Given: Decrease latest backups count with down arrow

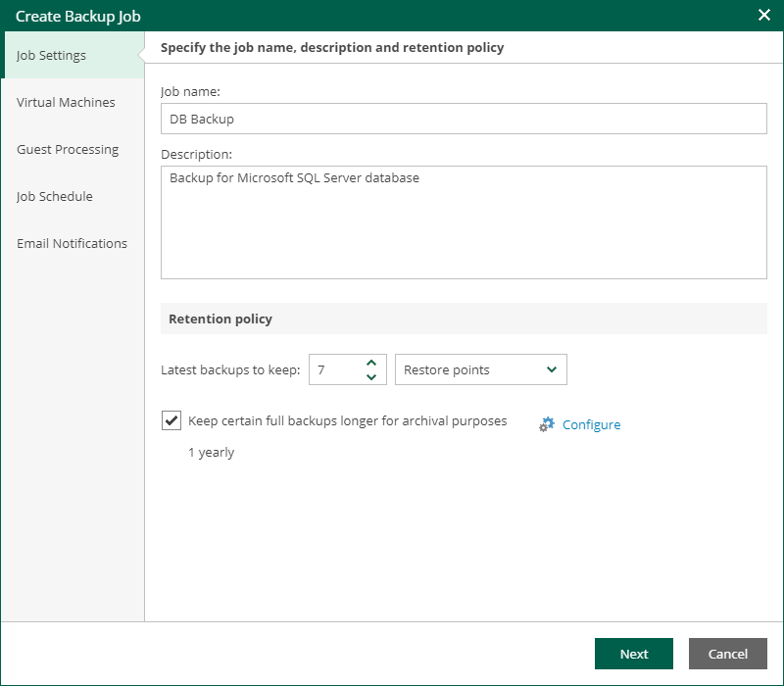Looking at the screenshot, I should pos(371,375).
